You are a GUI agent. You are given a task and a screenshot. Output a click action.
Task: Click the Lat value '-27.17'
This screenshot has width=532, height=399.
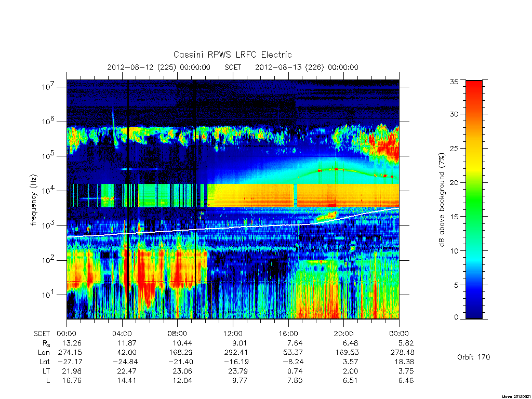pos(69,362)
